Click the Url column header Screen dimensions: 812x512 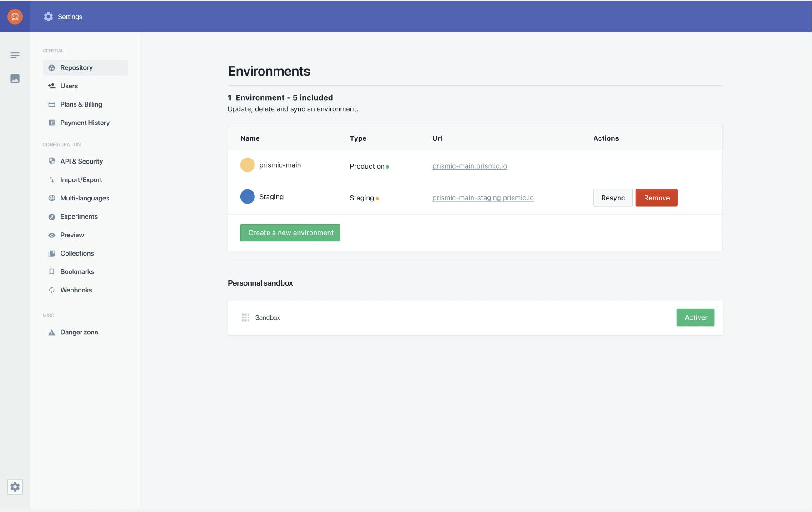pyautogui.click(x=437, y=138)
